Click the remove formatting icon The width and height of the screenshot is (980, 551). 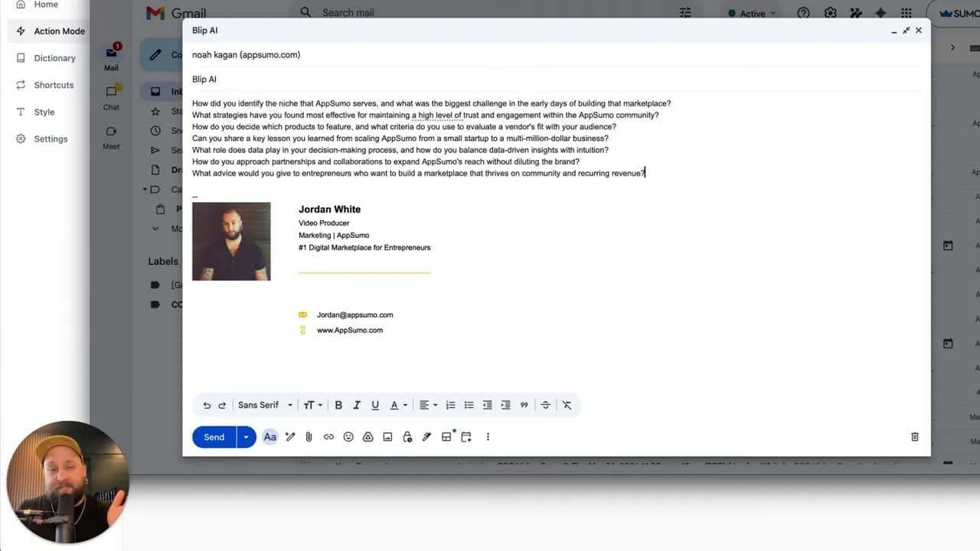(567, 405)
